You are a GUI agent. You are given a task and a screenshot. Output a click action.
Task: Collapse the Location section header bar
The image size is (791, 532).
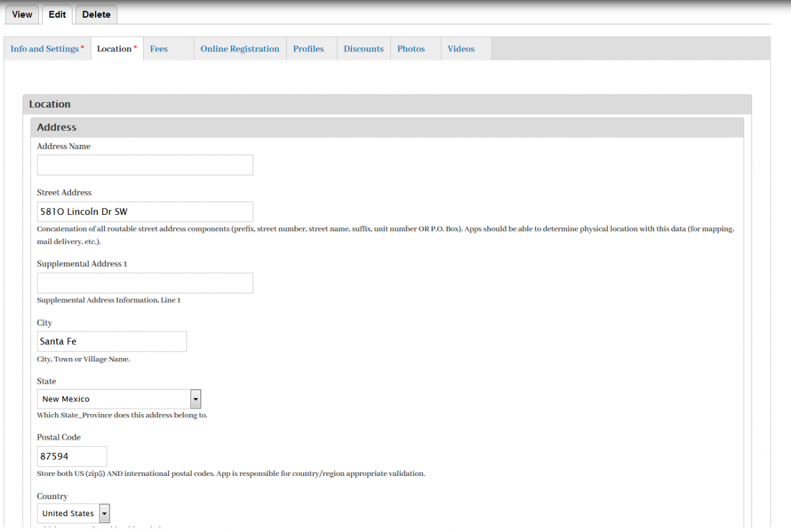point(50,104)
